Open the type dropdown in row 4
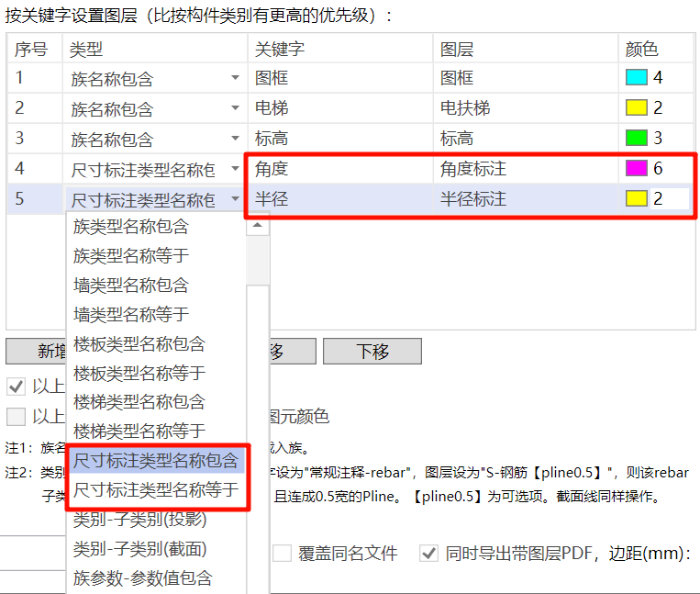700x594 pixels. coord(235,170)
